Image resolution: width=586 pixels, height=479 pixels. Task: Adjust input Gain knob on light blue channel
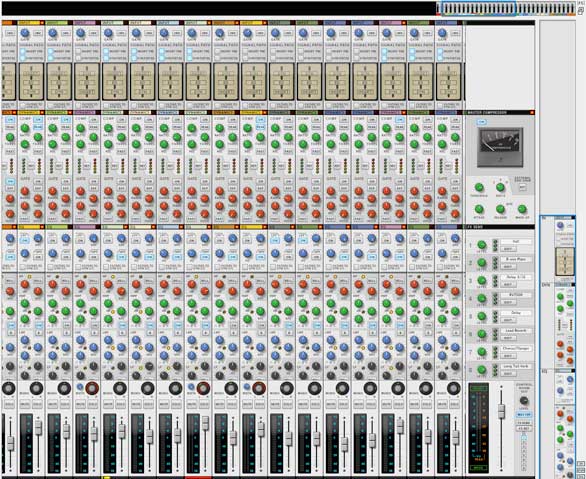[164, 33]
